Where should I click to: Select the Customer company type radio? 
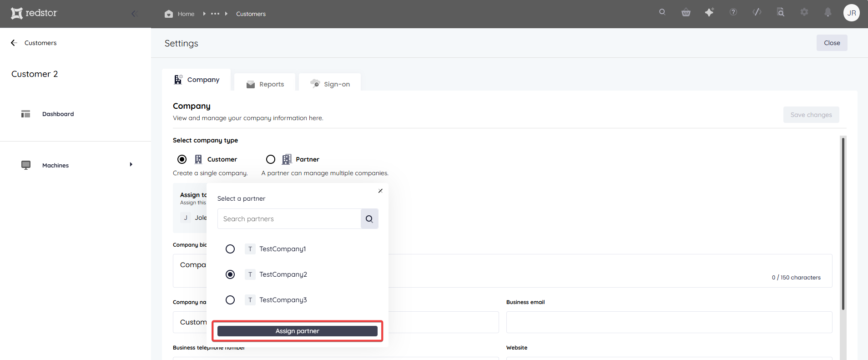(x=182, y=159)
